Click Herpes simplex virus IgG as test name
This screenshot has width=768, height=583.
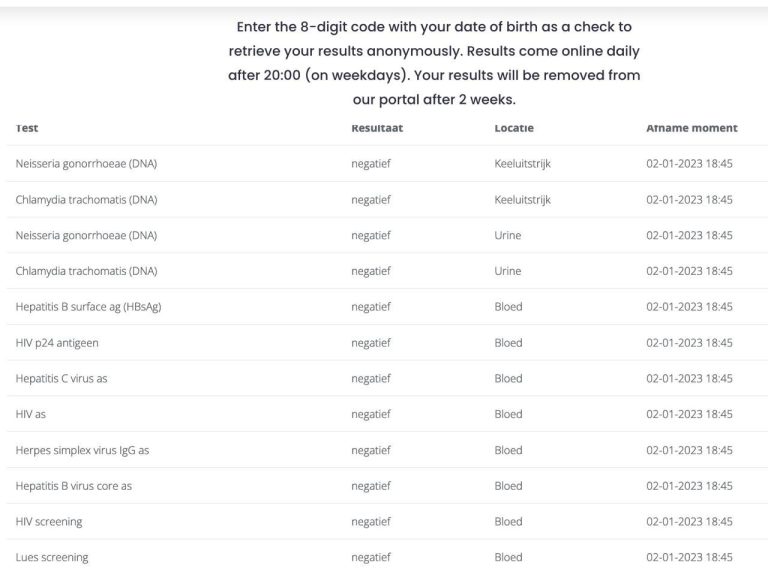point(82,450)
